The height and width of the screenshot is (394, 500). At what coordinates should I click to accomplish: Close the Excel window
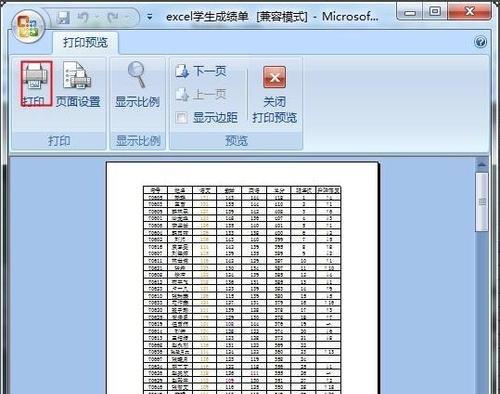pyautogui.click(x=469, y=12)
